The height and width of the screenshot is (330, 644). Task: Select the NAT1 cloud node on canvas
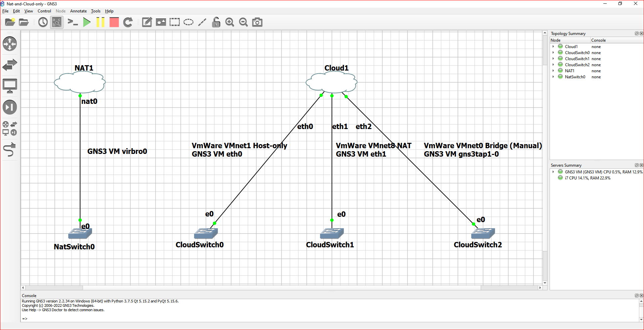click(80, 83)
